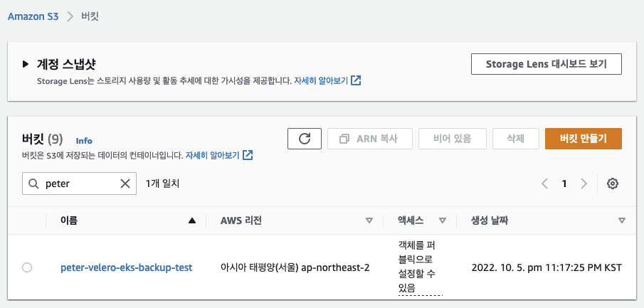Open Storage Lens 대시보드 보기 button
This screenshot has width=644, height=308.
(547, 64)
